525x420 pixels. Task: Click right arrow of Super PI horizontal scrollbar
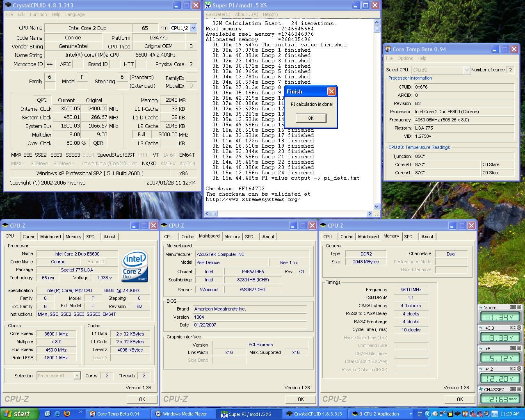370,213
